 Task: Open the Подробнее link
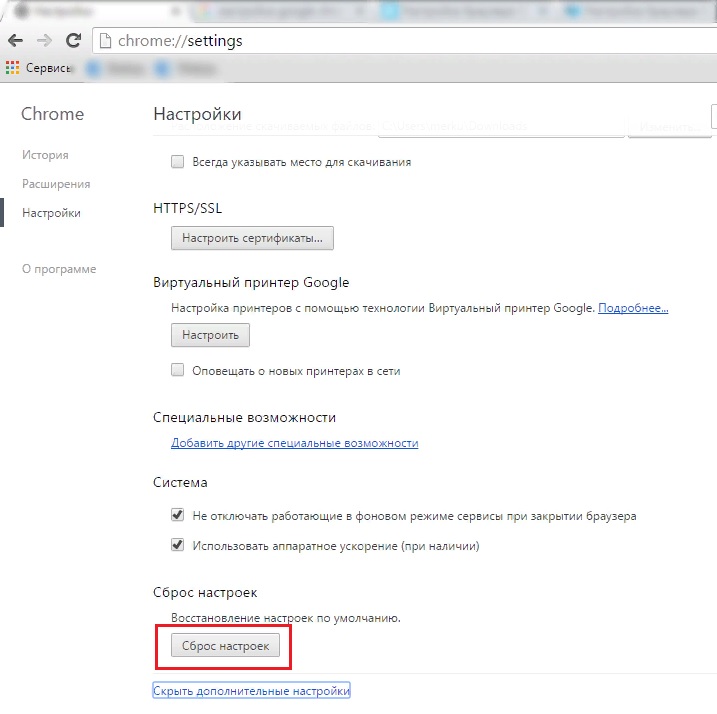click(633, 308)
